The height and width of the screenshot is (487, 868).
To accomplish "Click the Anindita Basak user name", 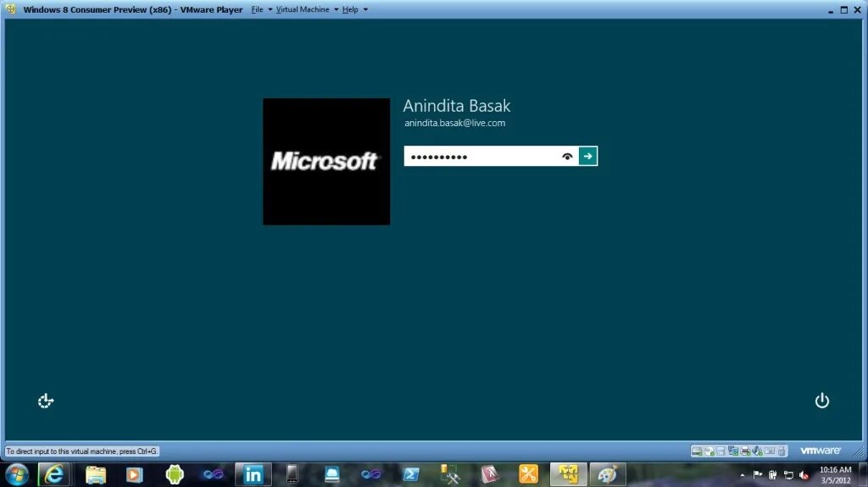I will [x=457, y=106].
